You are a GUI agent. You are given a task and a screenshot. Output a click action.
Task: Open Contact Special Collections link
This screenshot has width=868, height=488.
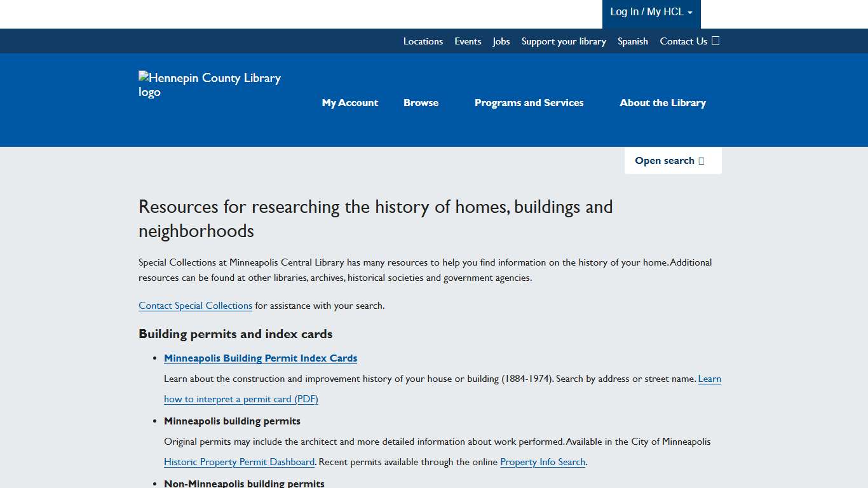tap(195, 306)
